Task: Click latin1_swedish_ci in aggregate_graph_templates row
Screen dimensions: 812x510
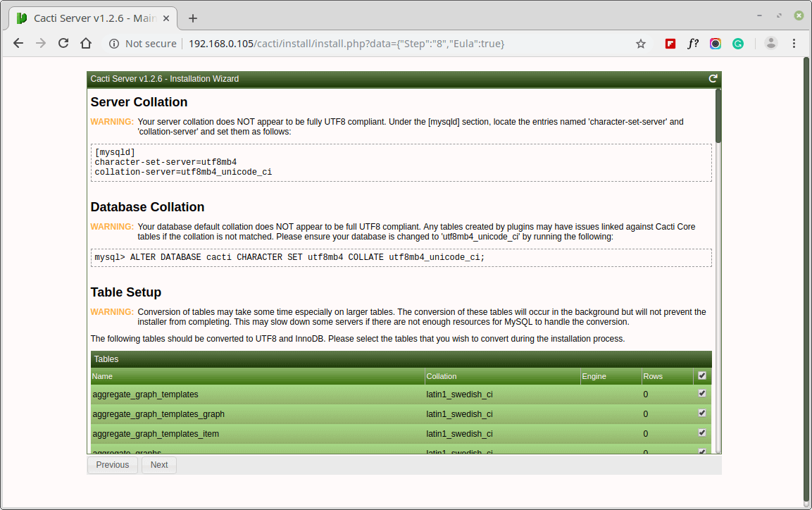Action: [459, 394]
